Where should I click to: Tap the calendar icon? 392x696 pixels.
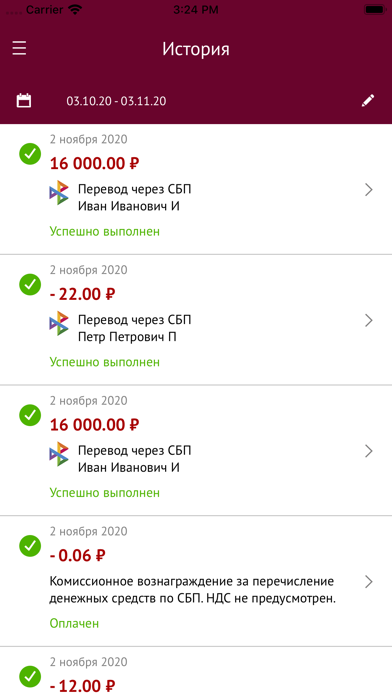point(24,100)
